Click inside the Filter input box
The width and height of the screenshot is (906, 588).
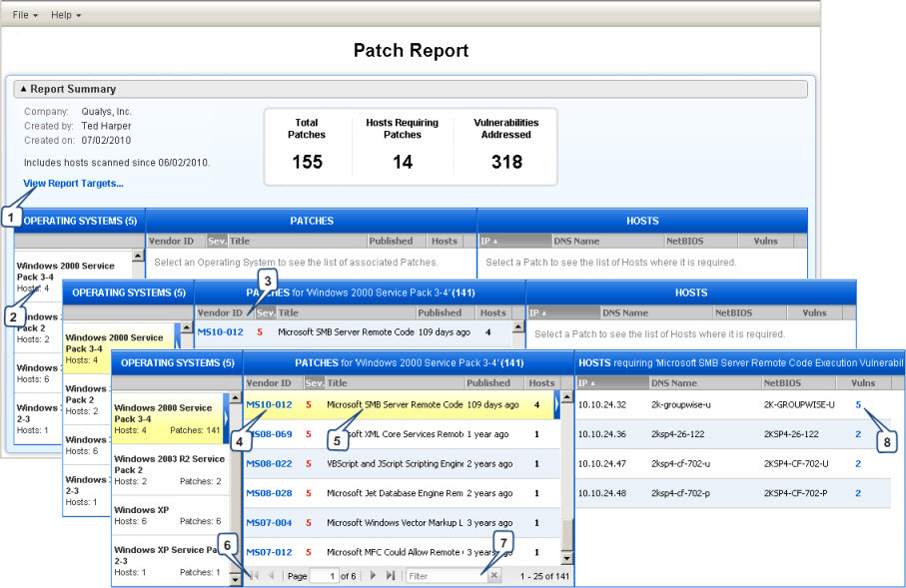pyautogui.click(x=445, y=576)
